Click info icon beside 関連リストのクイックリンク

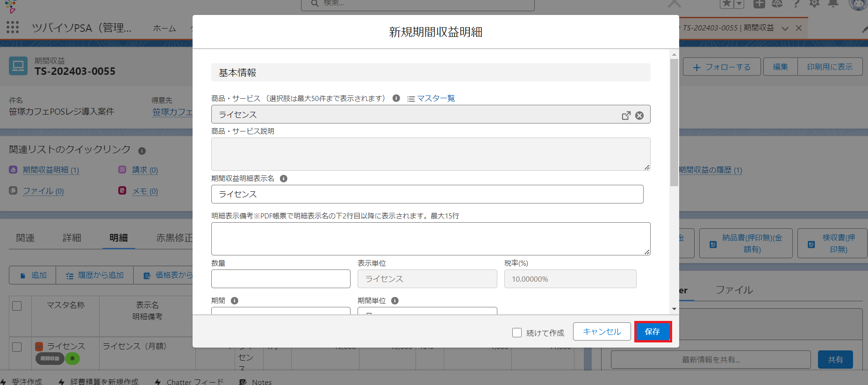(142, 151)
